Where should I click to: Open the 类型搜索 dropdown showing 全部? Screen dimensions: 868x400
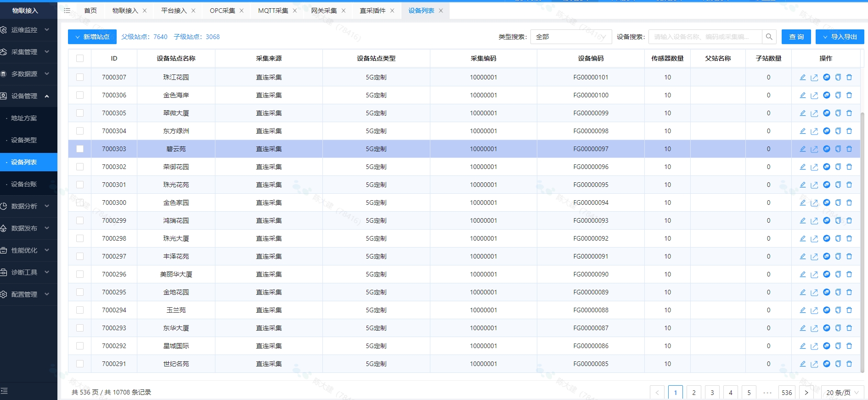click(x=571, y=37)
